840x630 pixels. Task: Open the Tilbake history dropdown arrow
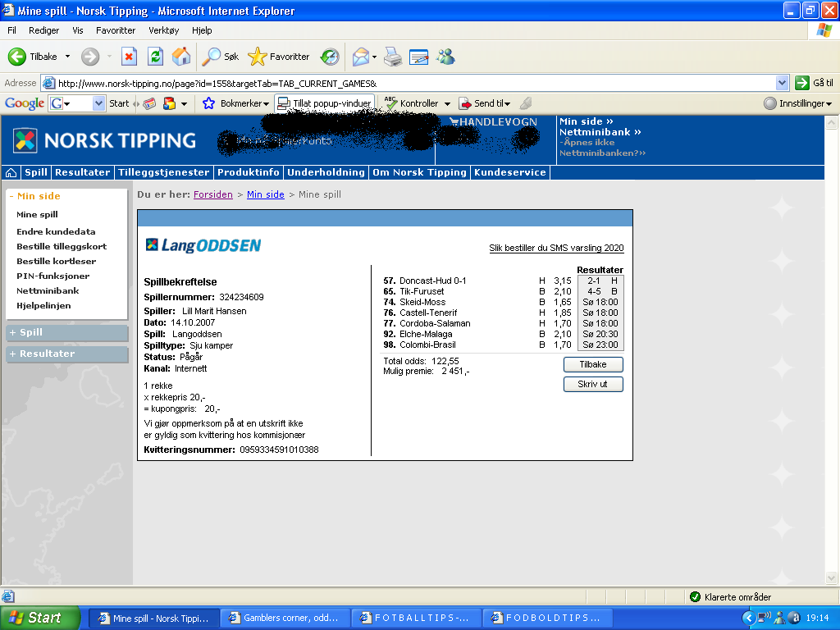(x=67, y=57)
